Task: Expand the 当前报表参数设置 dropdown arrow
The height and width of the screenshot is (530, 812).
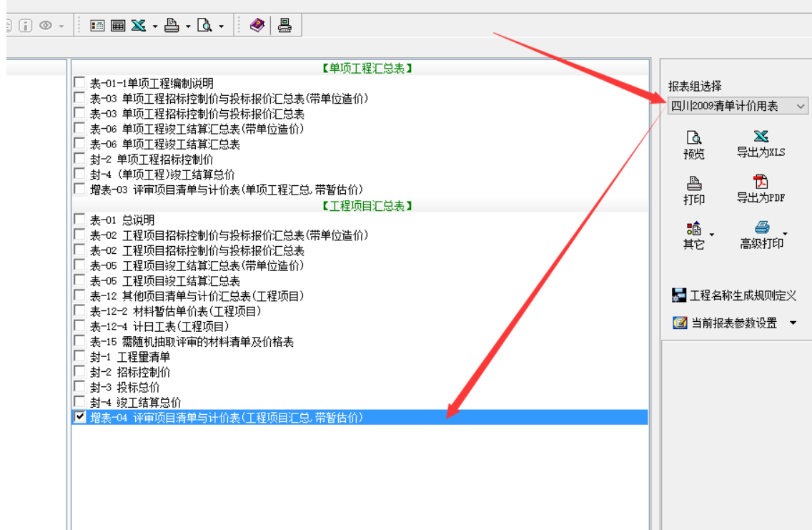Action: [793, 323]
